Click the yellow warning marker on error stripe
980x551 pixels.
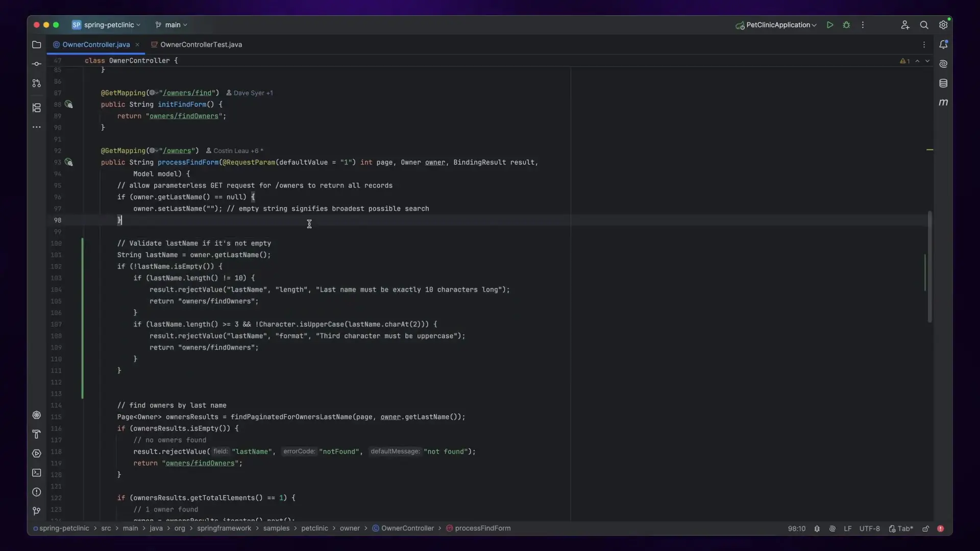[x=929, y=150]
